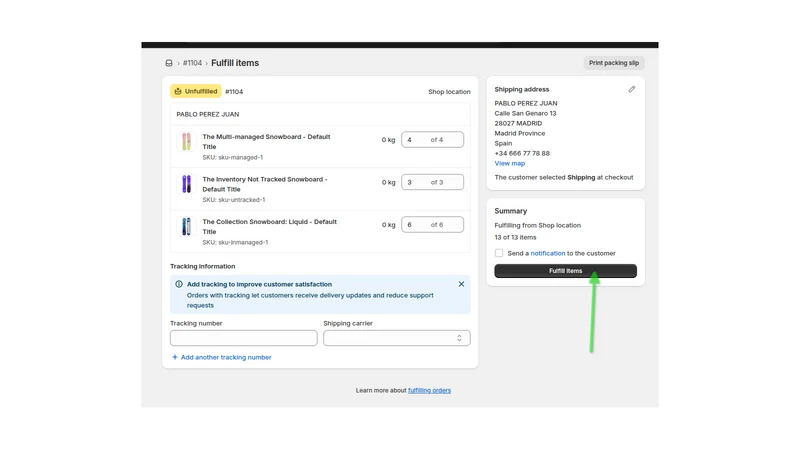Open the Shipping carrier dropdown
This screenshot has width=800, height=450.
[396, 338]
